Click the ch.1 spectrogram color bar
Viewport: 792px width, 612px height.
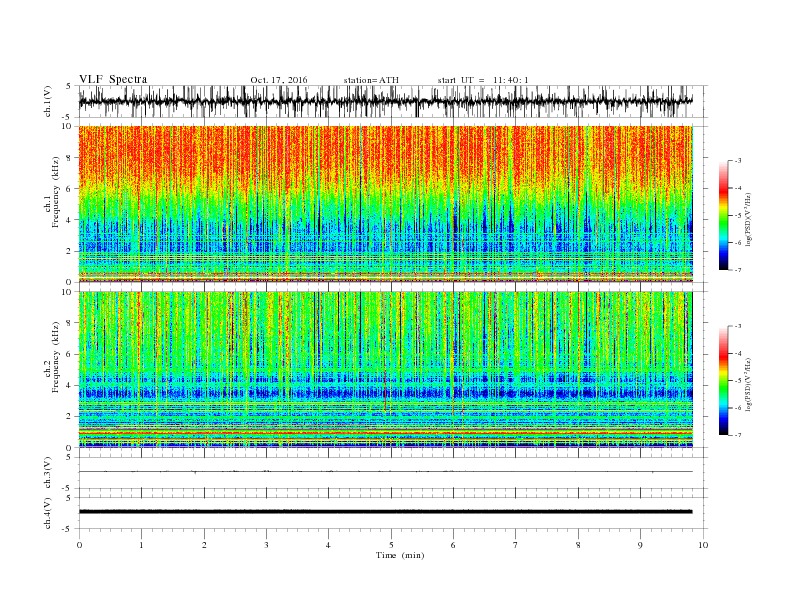(x=724, y=215)
